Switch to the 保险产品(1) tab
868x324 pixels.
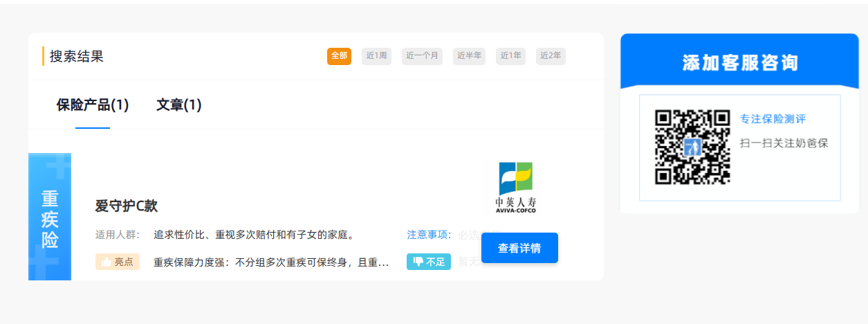[x=93, y=105]
